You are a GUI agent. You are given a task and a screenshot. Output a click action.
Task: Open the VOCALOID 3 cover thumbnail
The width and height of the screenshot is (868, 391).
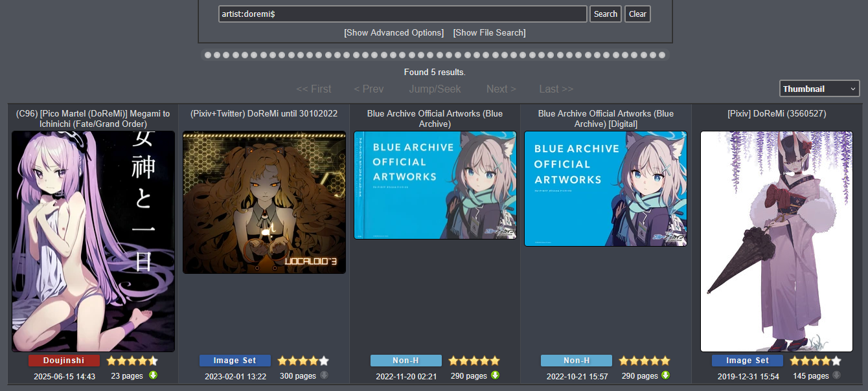tap(264, 203)
